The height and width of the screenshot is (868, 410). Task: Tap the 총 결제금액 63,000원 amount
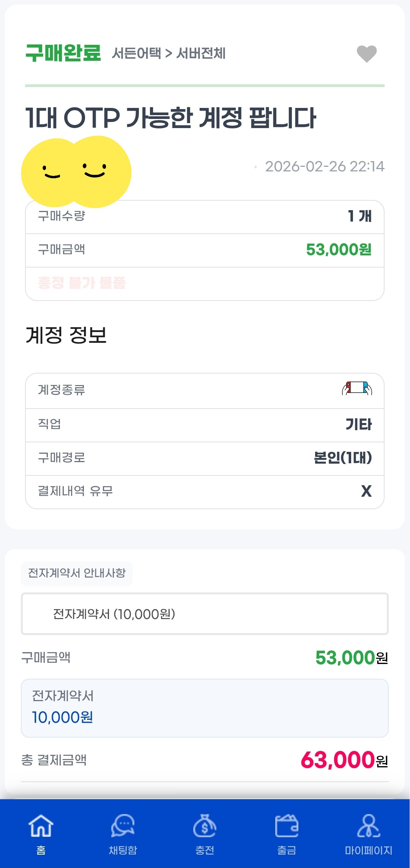point(344,760)
